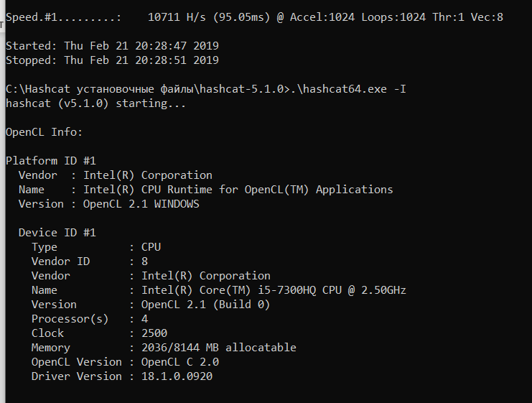Click the "Stopped" timestamp line
Viewport: 532px width, 403px height.
112,60
